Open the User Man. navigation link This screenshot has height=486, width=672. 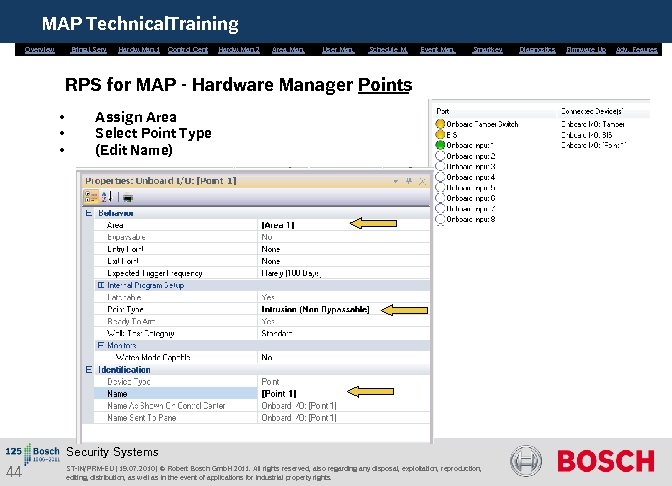338,50
